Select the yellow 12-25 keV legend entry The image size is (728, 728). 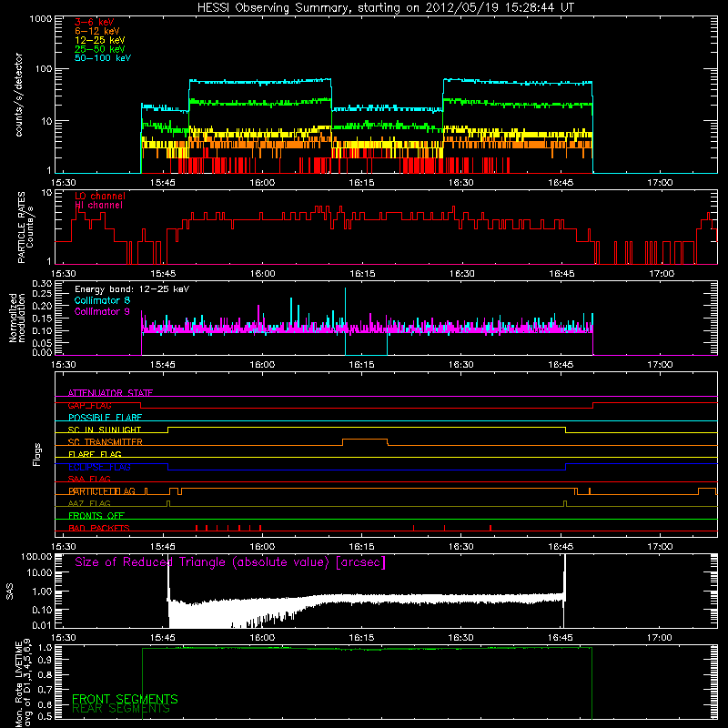tap(100, 40)
